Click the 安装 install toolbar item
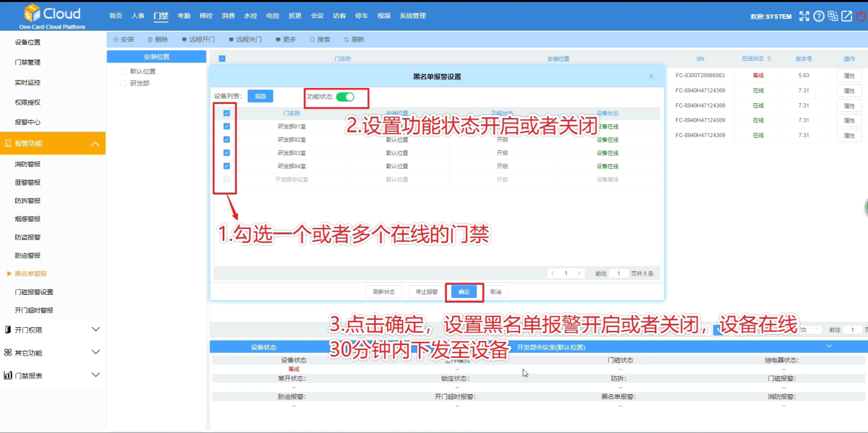This screenshot has height=433, width=868. (x=123, y=40)
